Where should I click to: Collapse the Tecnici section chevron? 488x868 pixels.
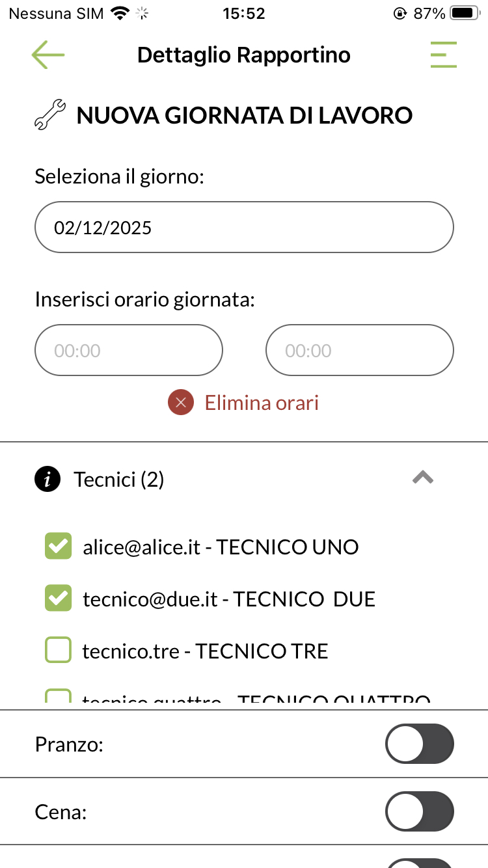coord(423,478)
